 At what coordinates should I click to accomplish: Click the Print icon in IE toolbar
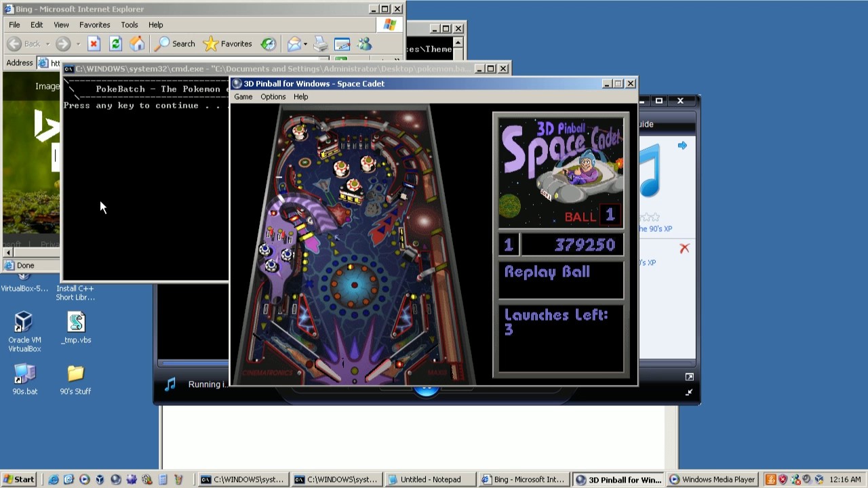coord(321,43)
